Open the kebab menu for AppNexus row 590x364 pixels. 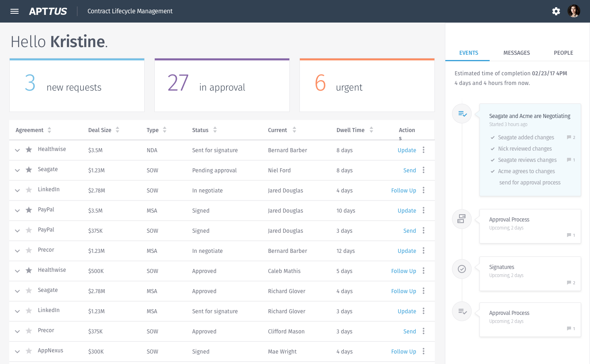[424, 351]
